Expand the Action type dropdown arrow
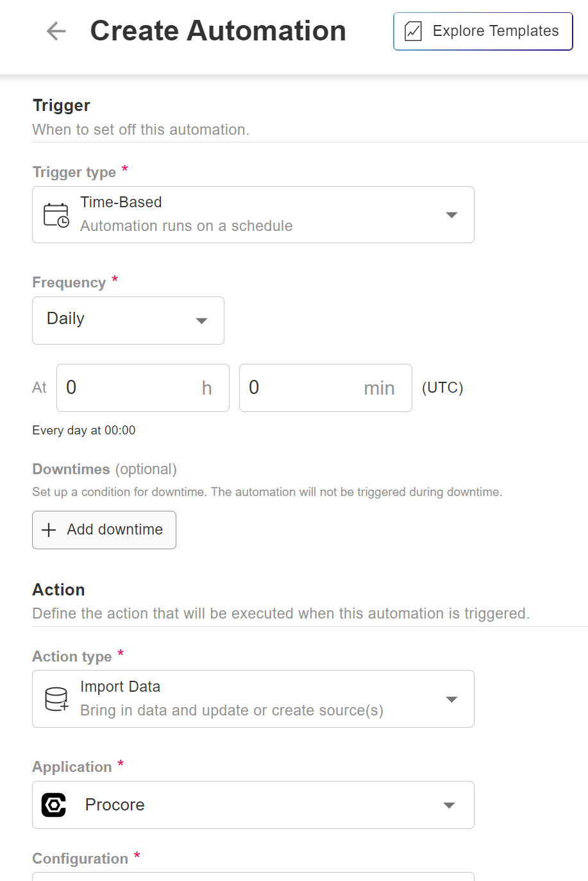 pyautogui.click(x=451, y=699)
